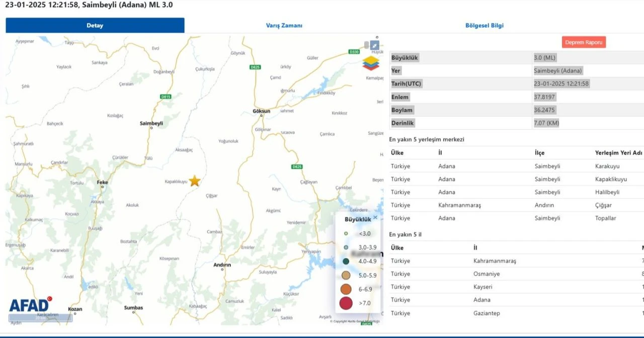
Task: Switch to the Varış Zamanı tab
Action: [284, 26]
